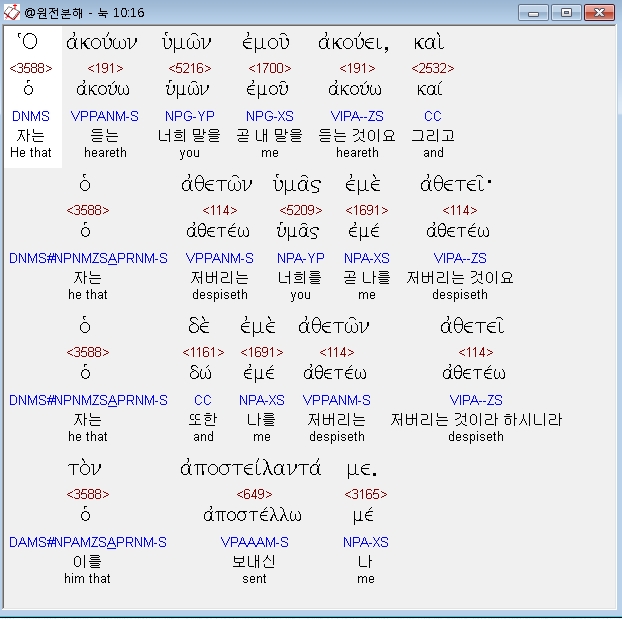
Task: Click the Korean gloss 너희 말을
Action: tap(189, 136)
